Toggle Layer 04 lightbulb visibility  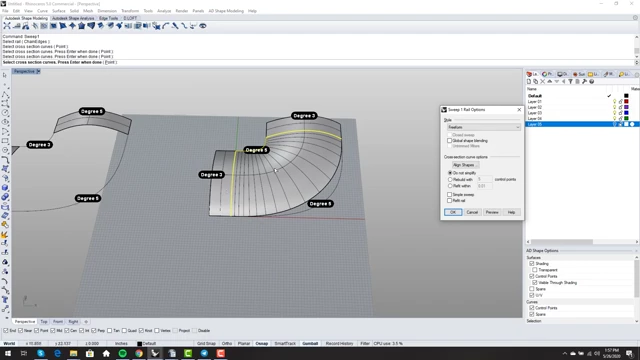pyautogui.click(x=614, y=118)
